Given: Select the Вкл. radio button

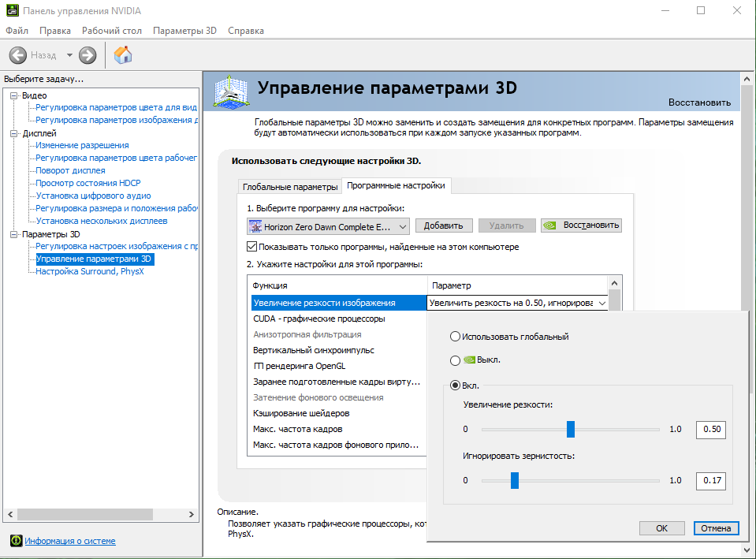Looking at the screenshot, I should (455, 386).
